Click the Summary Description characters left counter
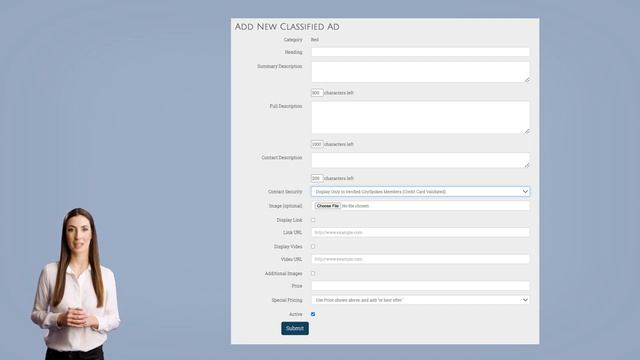This screenshot has height=360, width=640. (x=317, y=93)
